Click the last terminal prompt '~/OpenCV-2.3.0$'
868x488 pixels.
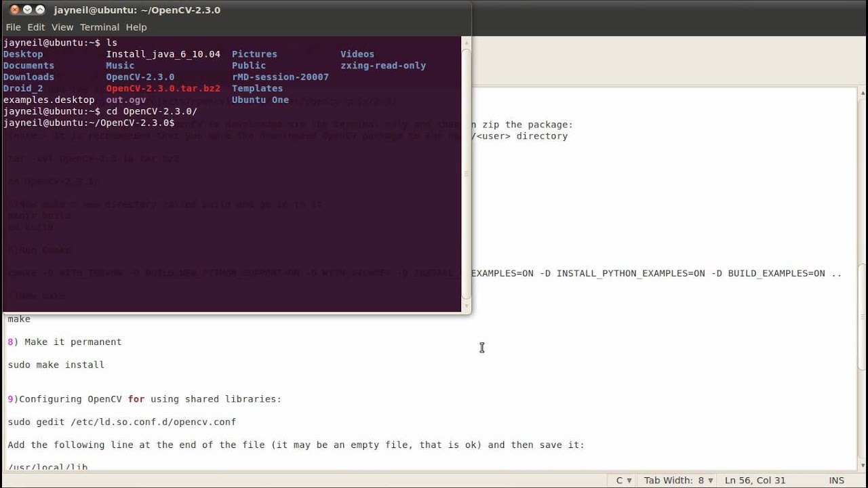pos(89,123)
